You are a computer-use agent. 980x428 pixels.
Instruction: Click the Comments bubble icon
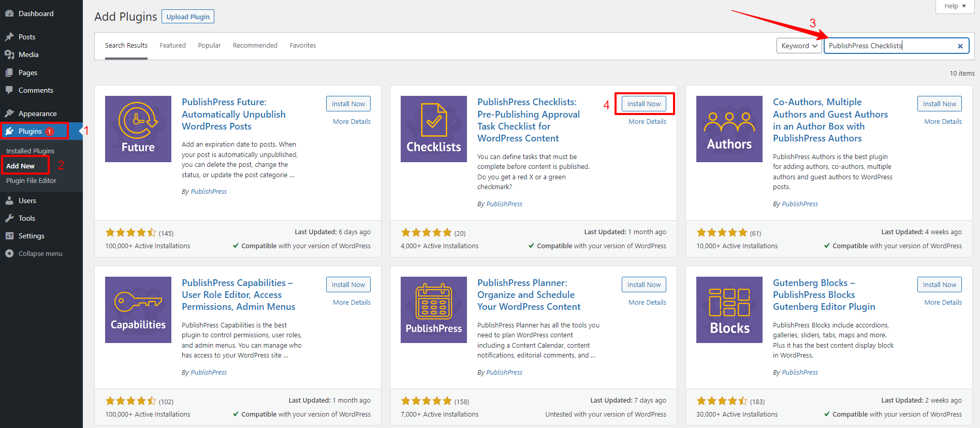tap(9, 90)
